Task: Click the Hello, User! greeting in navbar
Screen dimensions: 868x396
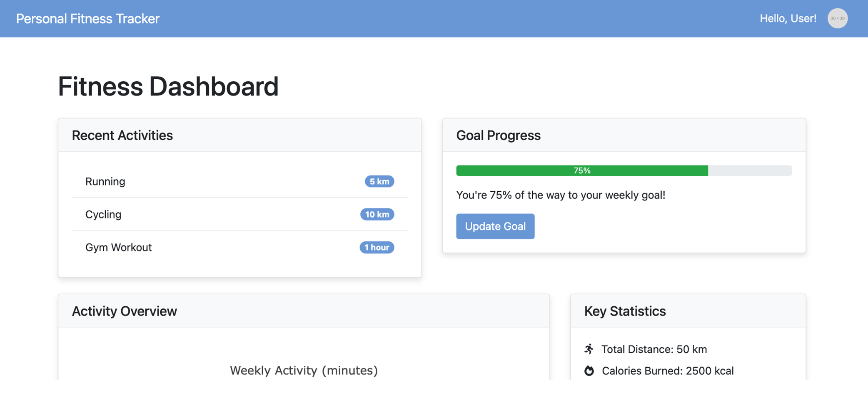Action: click(x=788, y=18)
